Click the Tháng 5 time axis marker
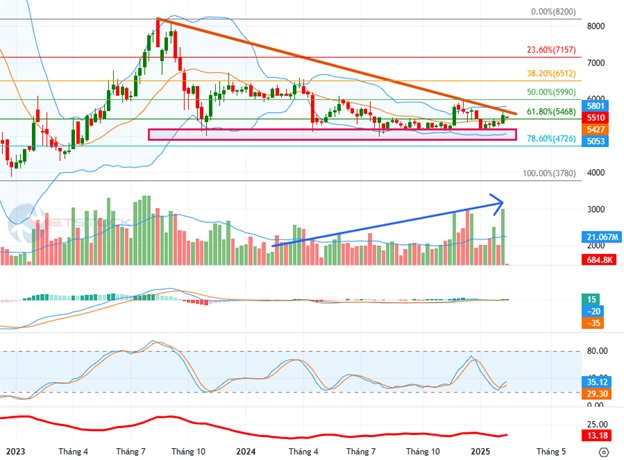 549,452
